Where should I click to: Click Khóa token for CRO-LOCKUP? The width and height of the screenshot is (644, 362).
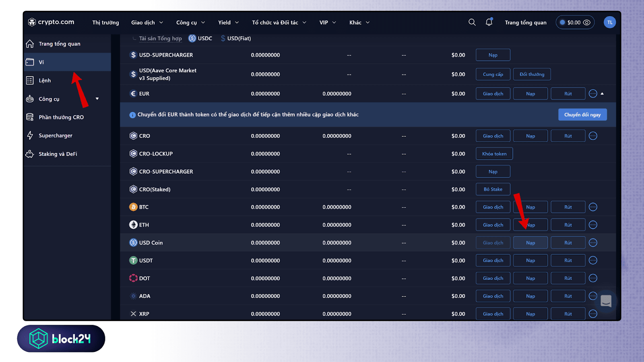coord(494,154)
